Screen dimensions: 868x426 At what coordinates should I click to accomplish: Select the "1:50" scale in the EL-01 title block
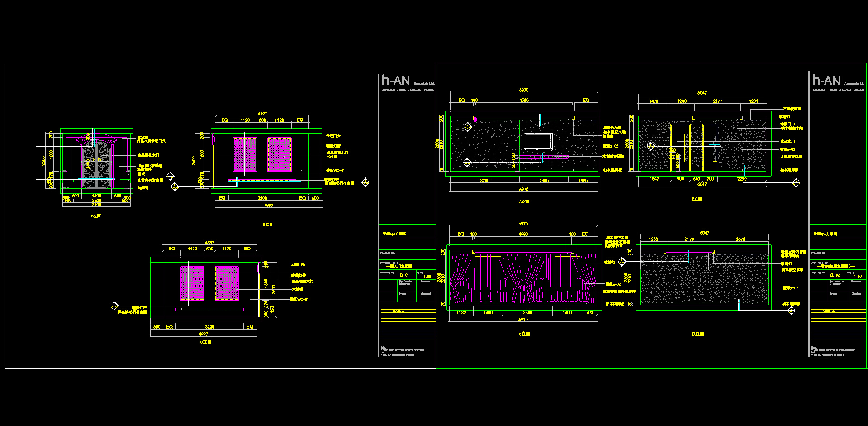[427, 276]
